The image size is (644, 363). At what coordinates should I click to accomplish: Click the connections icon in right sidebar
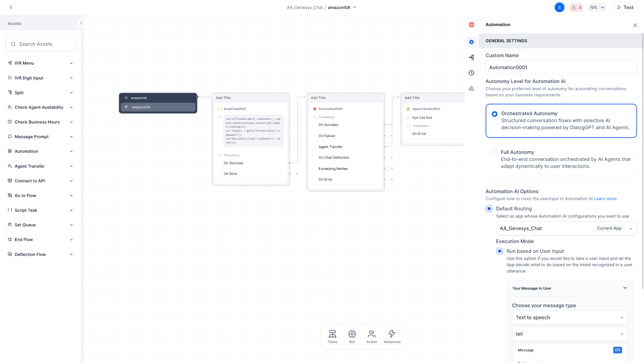pyautogui.click(x=471, y=57)
